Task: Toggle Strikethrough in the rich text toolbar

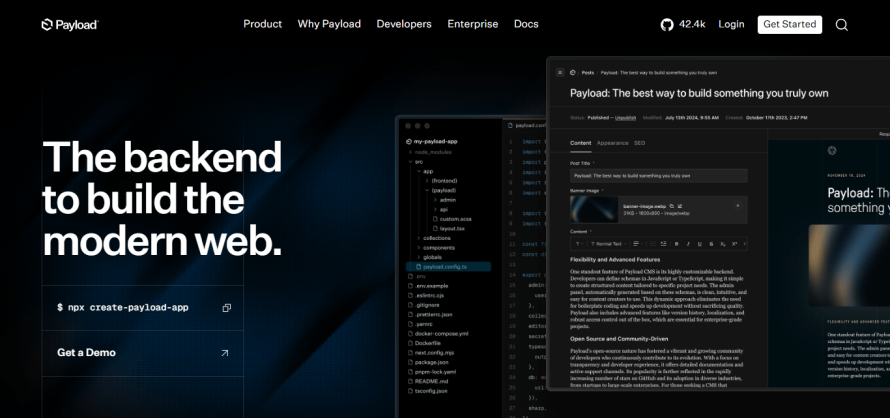Action: (x=711, y=244)
